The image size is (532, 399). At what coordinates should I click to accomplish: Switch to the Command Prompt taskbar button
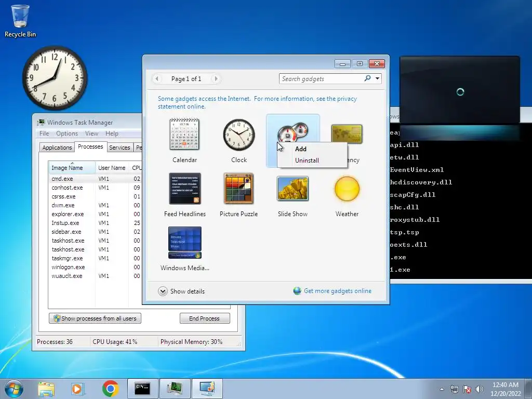pyautogui.click(x=142, y=389)
